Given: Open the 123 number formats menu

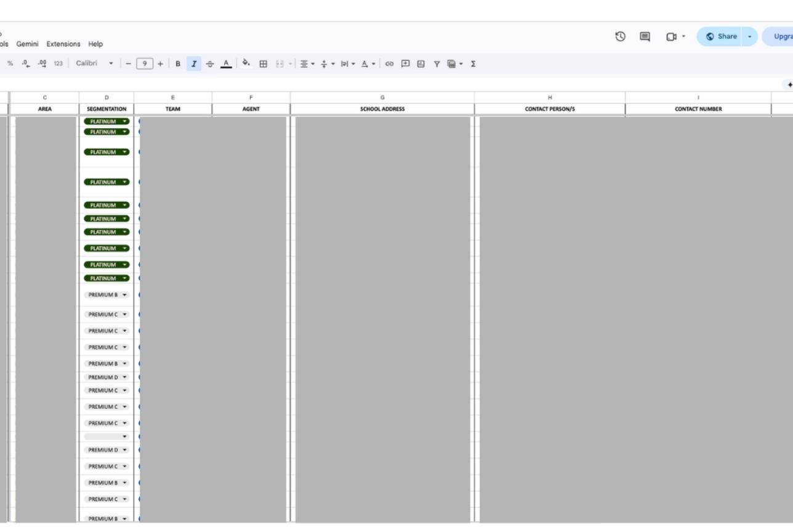Looking at the screenshot, I should pyautogui.click(x=58, y=63).
